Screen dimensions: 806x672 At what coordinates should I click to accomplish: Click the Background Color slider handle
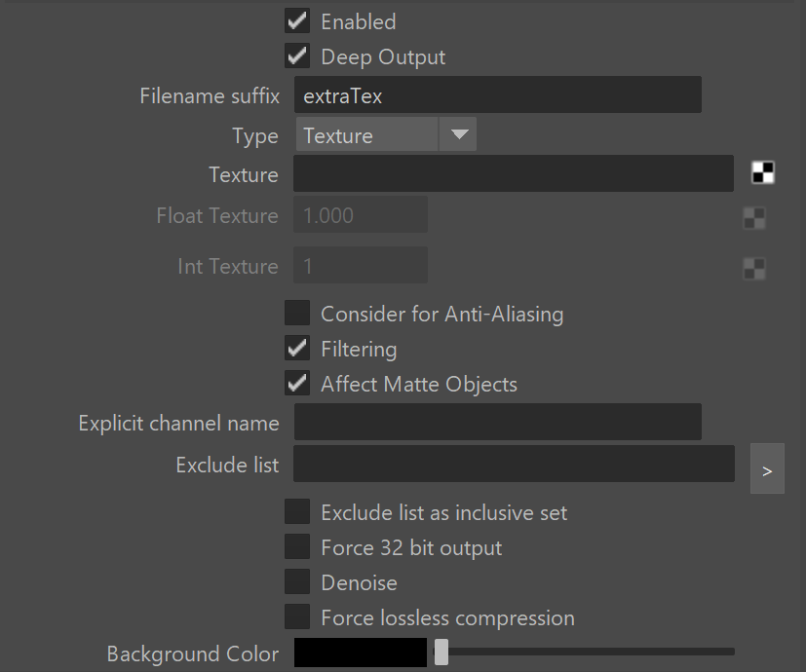click(441, 653)
